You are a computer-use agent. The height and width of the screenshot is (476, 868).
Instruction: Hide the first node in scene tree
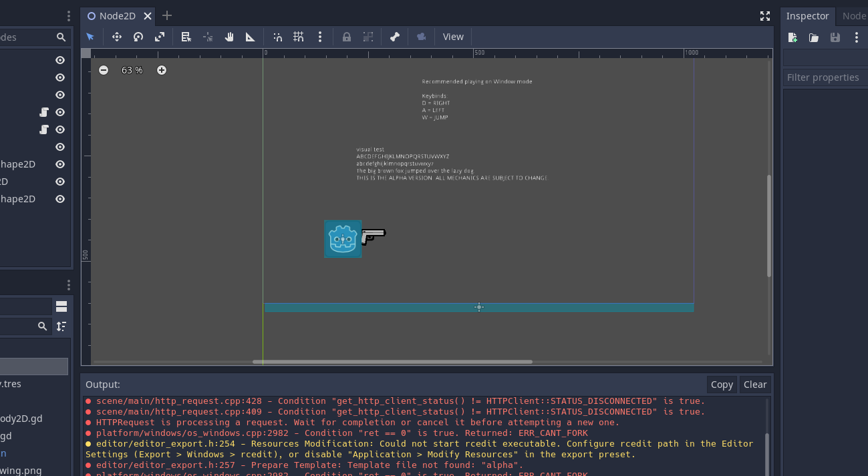click(x=60, y=60)
